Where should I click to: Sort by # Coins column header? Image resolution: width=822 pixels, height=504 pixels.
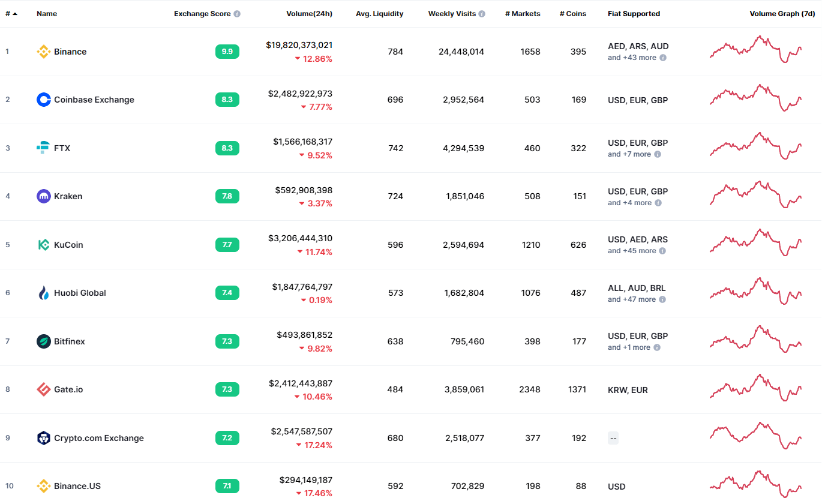pos(573,14)
